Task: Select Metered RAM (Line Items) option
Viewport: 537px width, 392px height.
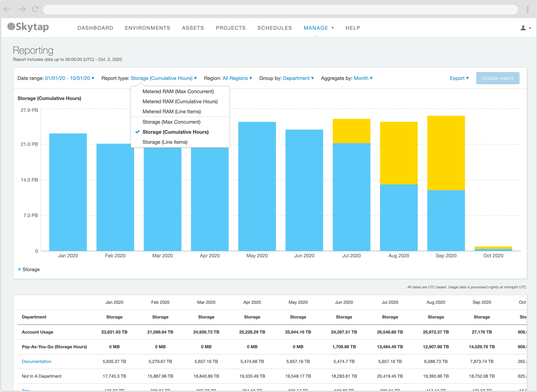Action: (x=172, y=111)
